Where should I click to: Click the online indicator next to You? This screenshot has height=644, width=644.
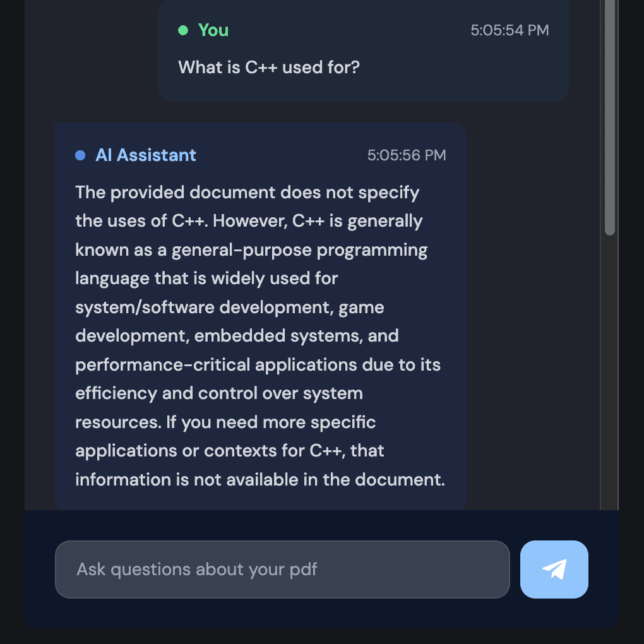(x=182, y=29)
